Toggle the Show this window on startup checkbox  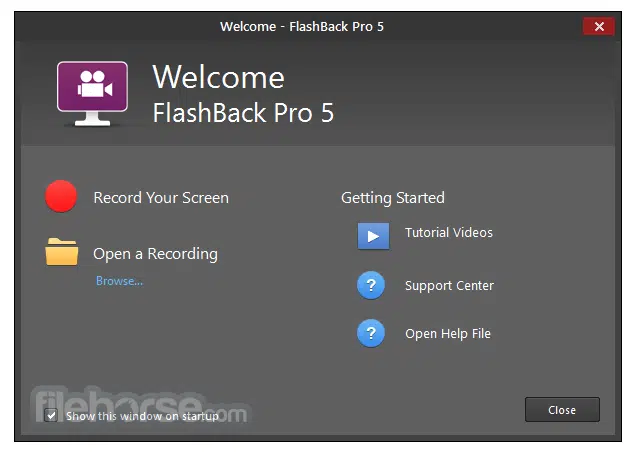click(x=51, y=415)
